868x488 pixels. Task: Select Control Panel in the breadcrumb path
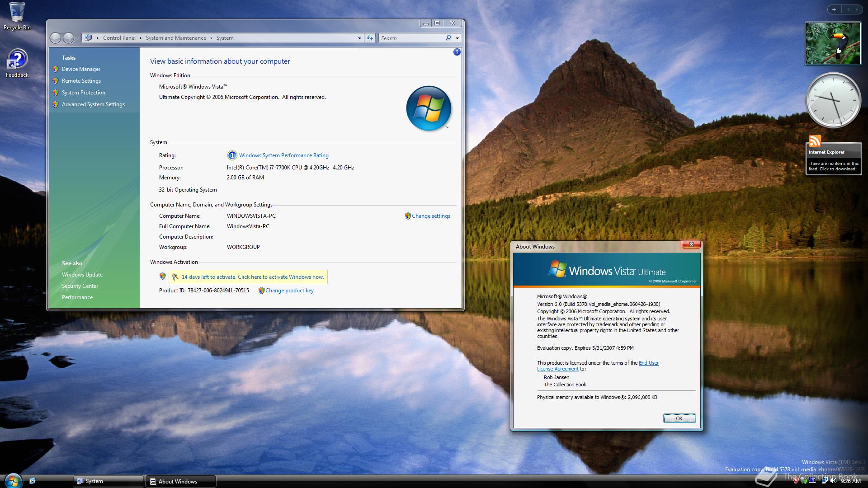tap(119, 38)
